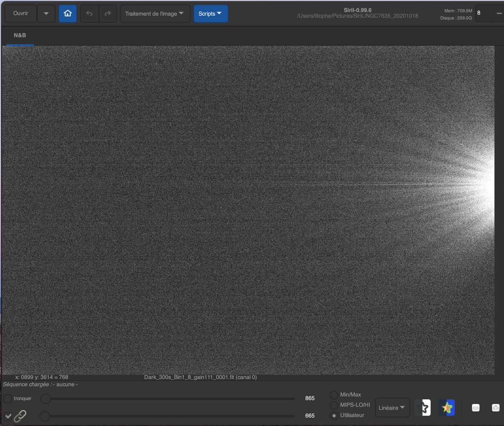The width and height of the screenshot is (504, 426).
Task: Switch to the N&B channel tab
Action: point(19,35)
